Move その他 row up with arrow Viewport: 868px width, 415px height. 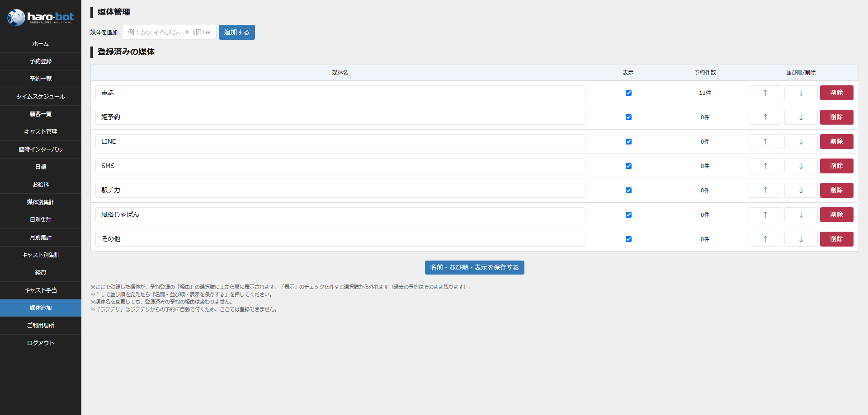[765, 239]
